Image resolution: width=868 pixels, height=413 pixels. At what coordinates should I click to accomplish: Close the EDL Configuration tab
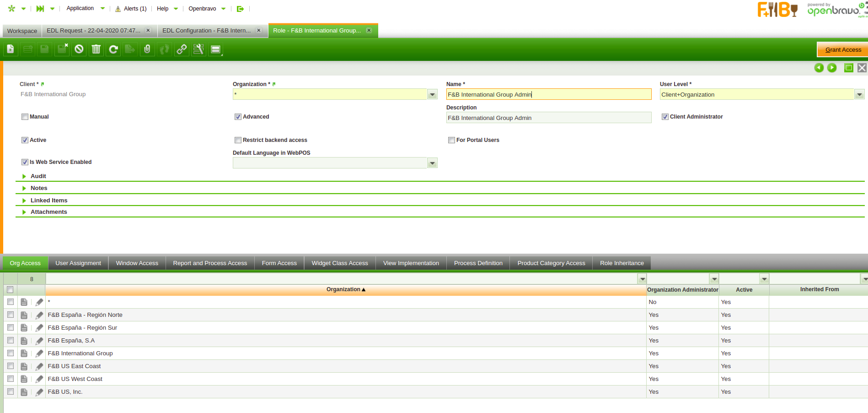tap(259, 31)
